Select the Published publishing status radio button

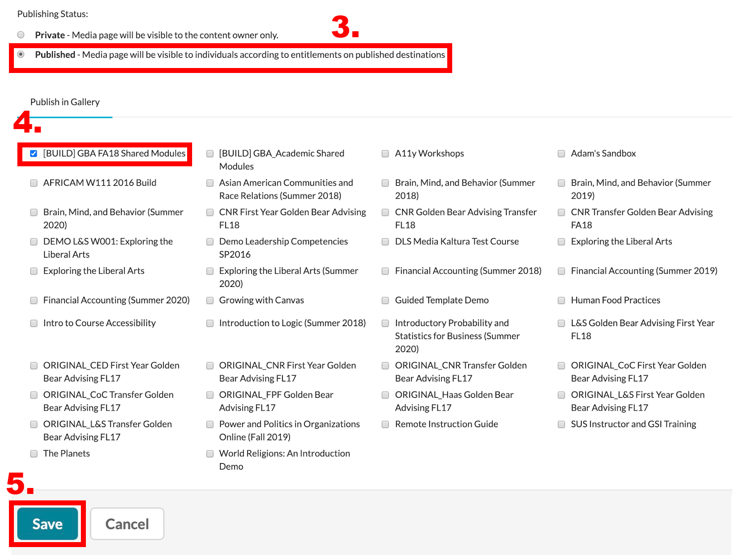(21, 55)
